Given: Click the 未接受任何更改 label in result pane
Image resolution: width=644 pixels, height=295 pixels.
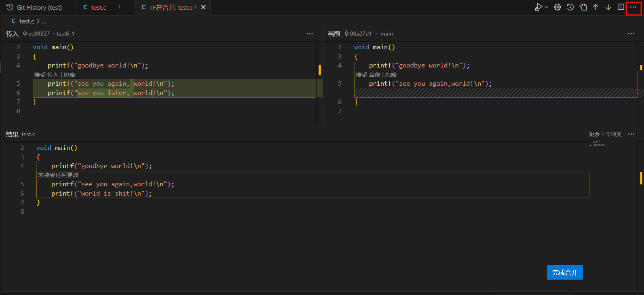Looking at the screenshot, I should click(58, 175).
